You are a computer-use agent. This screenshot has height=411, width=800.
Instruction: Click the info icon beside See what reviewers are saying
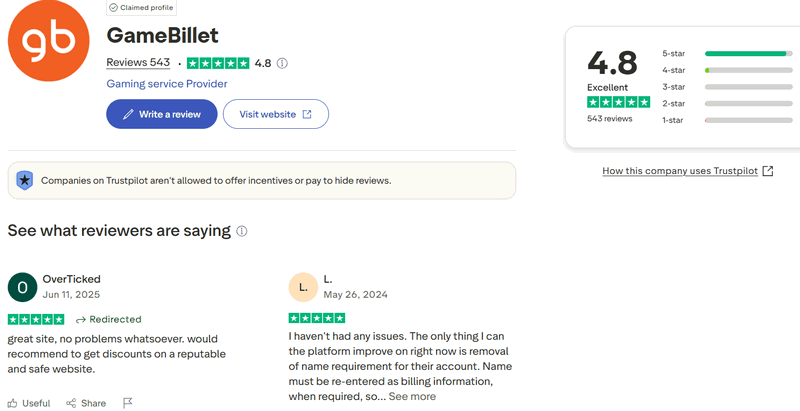[241, 231]
